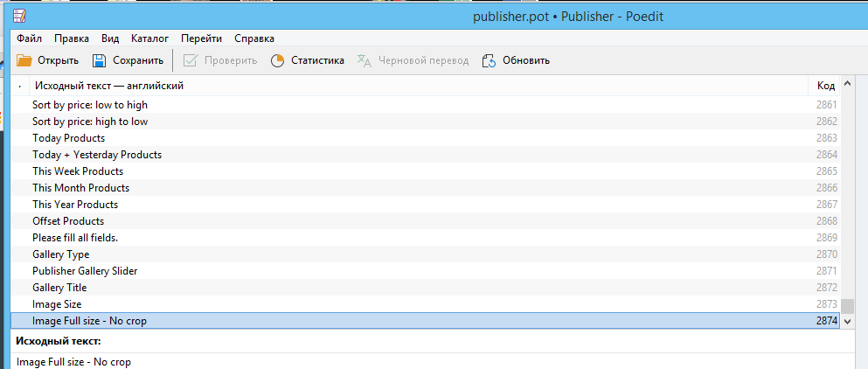Open the Файл menu
Screen dimensions: 868x369
[30, 38]
